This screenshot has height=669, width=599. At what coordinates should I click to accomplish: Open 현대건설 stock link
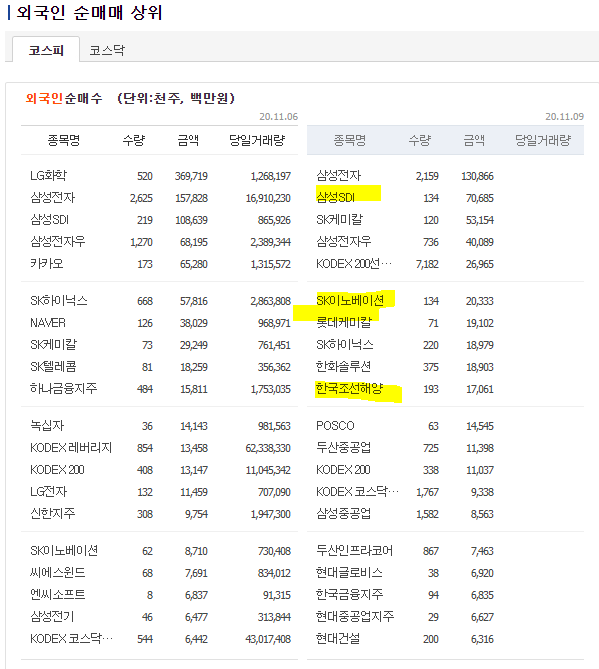click(x=338, y=639)
